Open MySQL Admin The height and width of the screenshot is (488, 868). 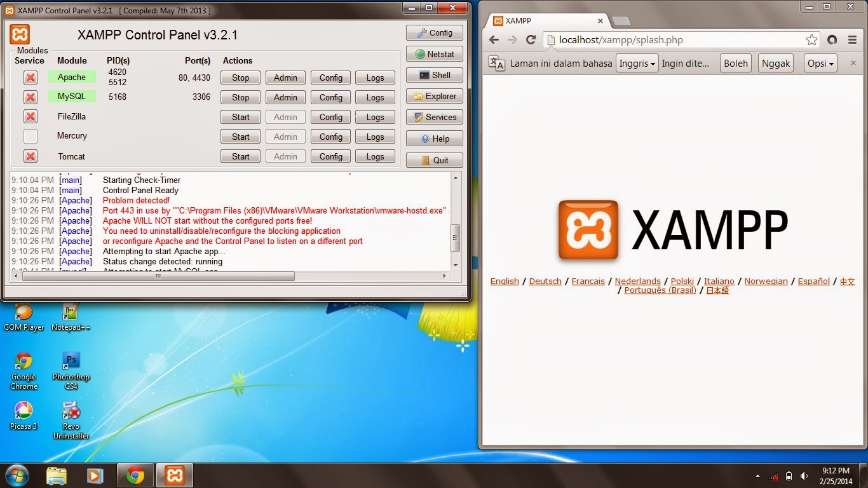coord(285,97)
